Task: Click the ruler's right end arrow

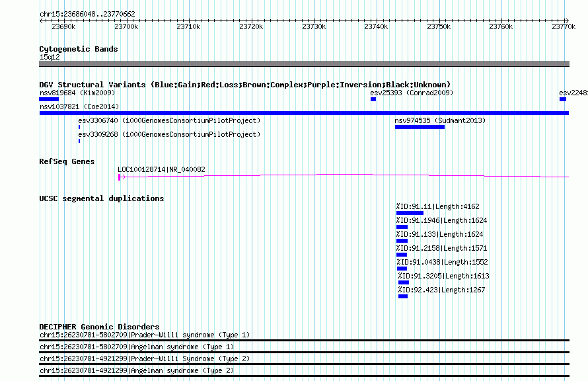Action: (567, 21)
